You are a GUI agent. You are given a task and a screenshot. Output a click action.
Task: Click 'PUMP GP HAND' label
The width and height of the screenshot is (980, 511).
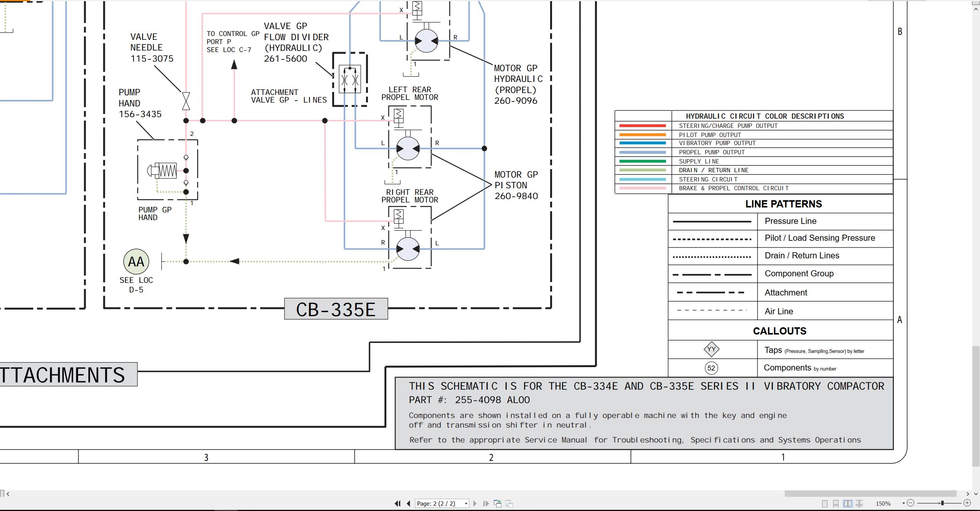(155, 214)
